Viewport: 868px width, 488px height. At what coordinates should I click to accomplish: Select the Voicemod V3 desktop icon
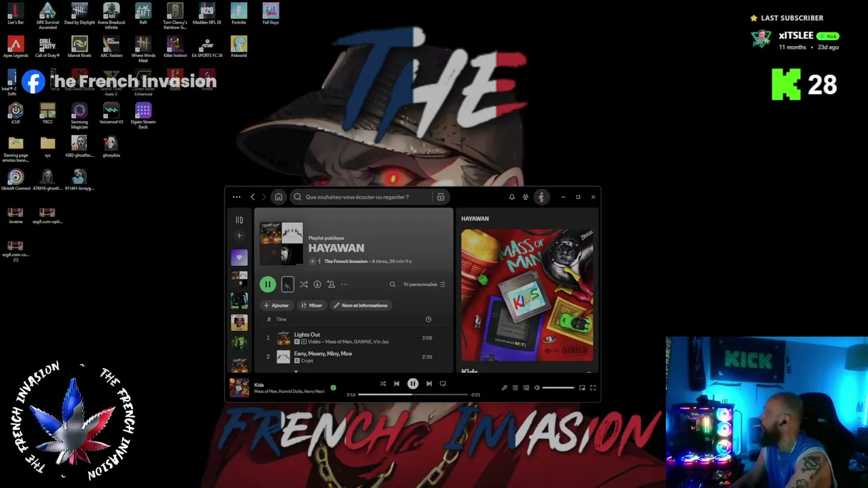point(111,114)
